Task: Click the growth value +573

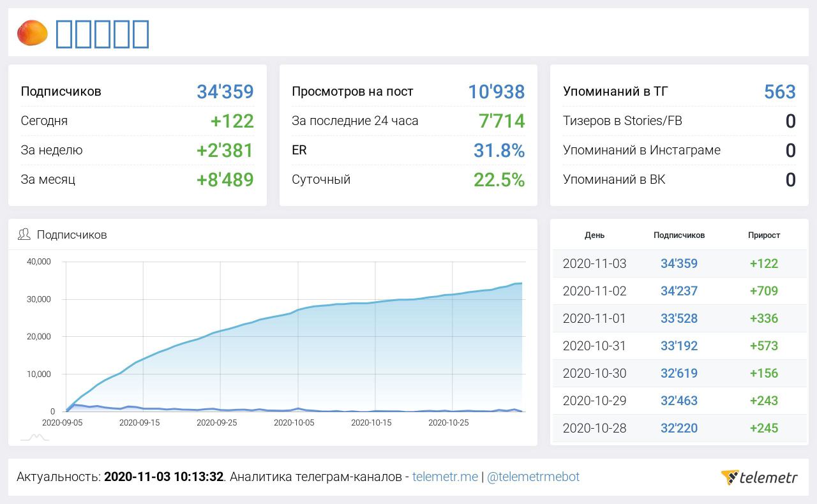Action: [x=764, y=345]
